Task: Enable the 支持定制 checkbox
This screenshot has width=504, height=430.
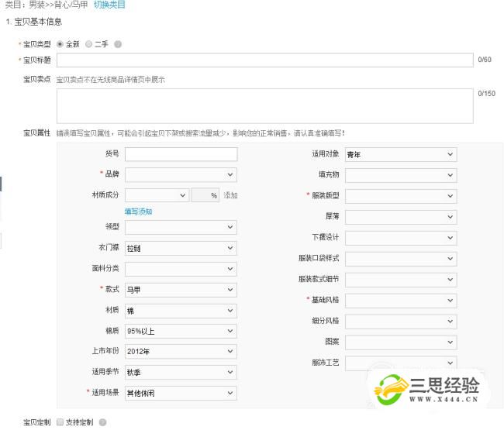Action: click(60, 422)
